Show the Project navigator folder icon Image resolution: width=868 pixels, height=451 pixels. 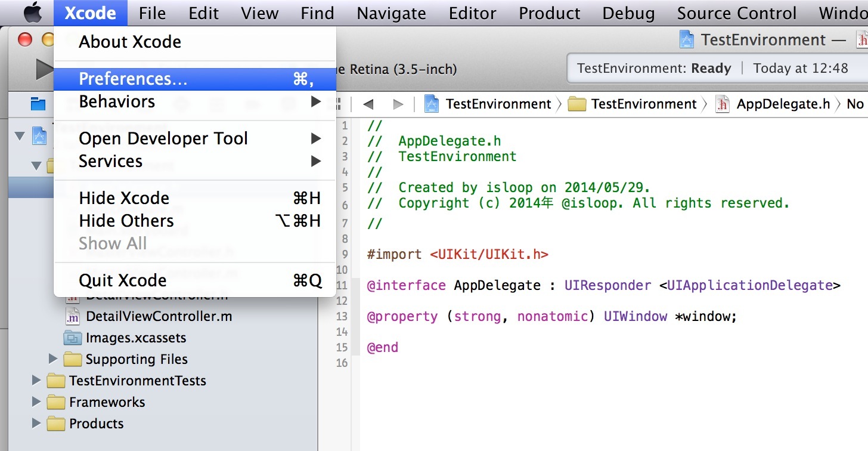click(38, 104)
